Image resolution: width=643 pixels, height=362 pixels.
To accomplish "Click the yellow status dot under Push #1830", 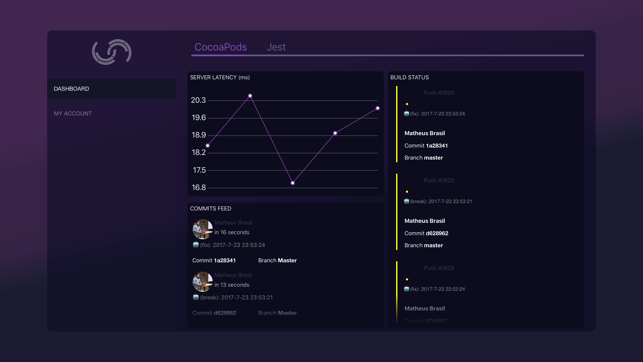I will pyautogui.click(x=407, y=104).
